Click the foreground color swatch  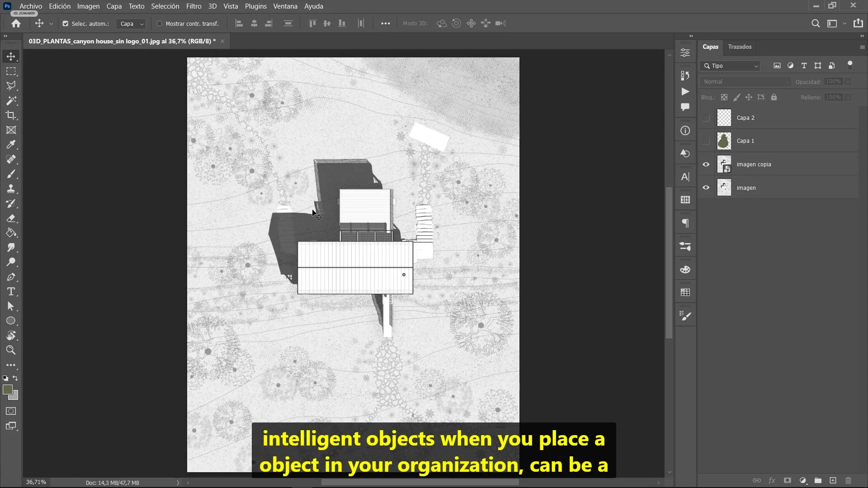tap(7, 390)
